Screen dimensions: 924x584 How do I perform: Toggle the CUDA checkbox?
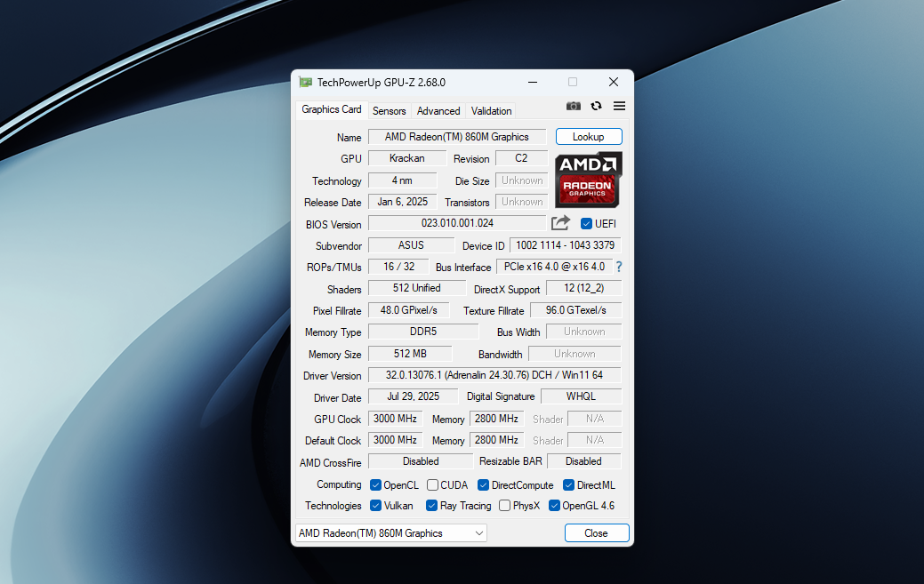tap(432, 485)
